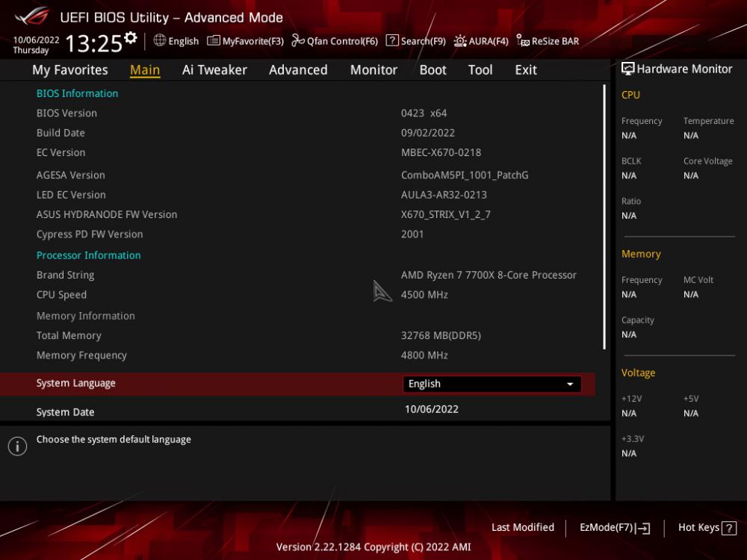Screen dimensions: 747x560
Task: Click the System Date value 10/06/2022
Action: coord(432,409)
